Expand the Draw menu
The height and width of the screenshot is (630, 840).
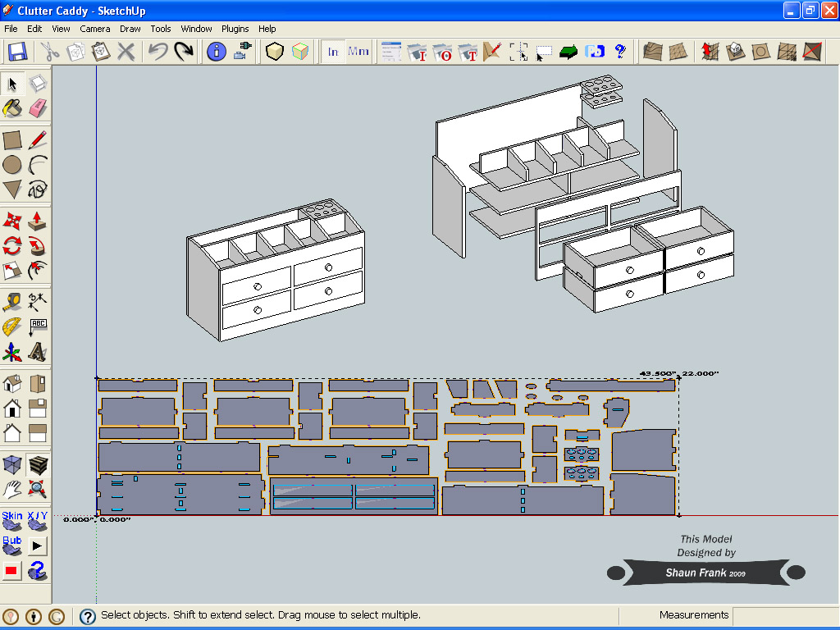click(130, 29)
